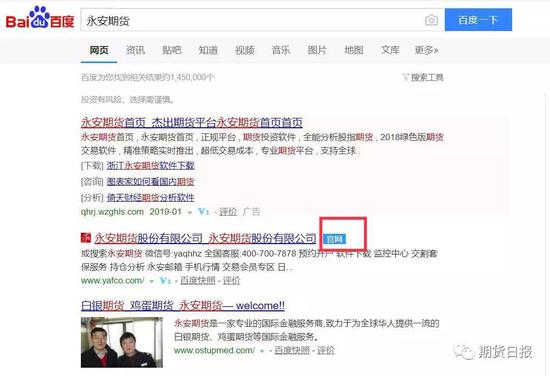The height and width of the screenshot is (376, 550).
Task: Open 百度快照 for www.ostupmed.com
Action: 292,350
